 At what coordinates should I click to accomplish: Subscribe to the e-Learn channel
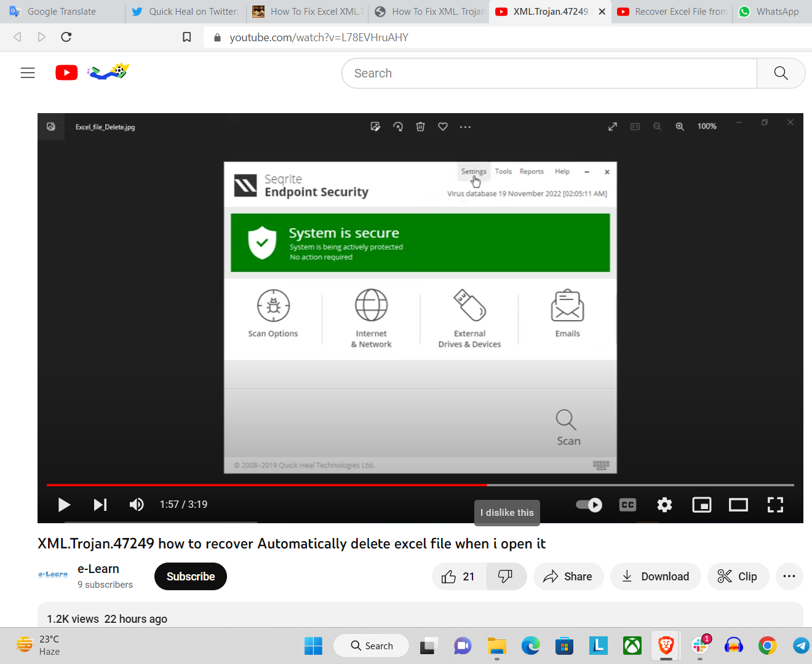(190, 577)
